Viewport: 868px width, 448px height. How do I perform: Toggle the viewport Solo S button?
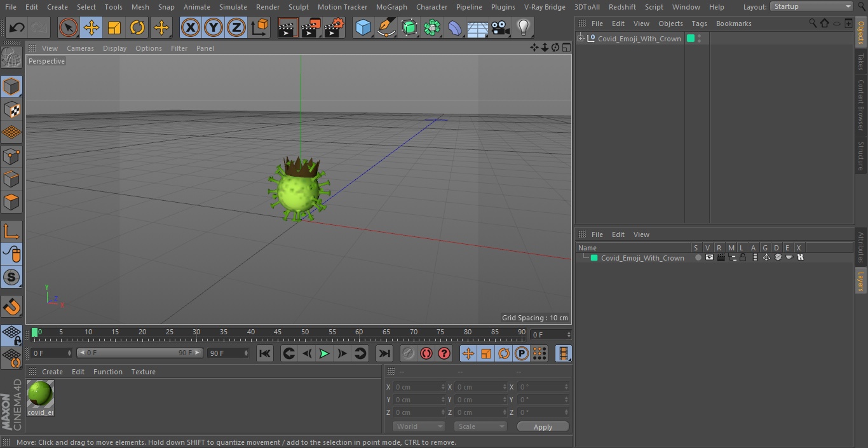11,277
